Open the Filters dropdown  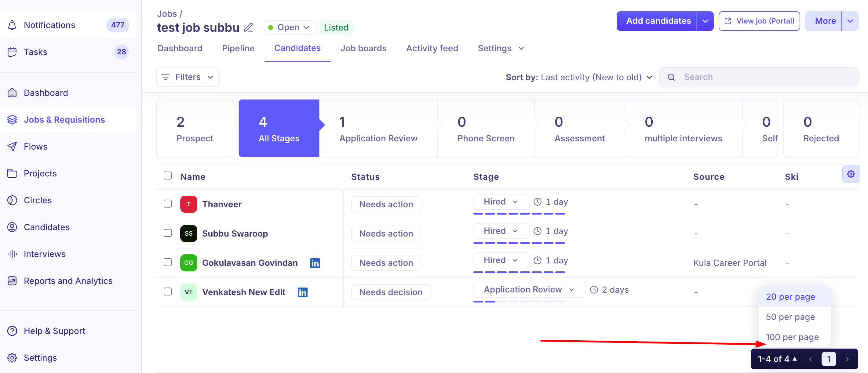pyautogui.click(x=188, y=77)
